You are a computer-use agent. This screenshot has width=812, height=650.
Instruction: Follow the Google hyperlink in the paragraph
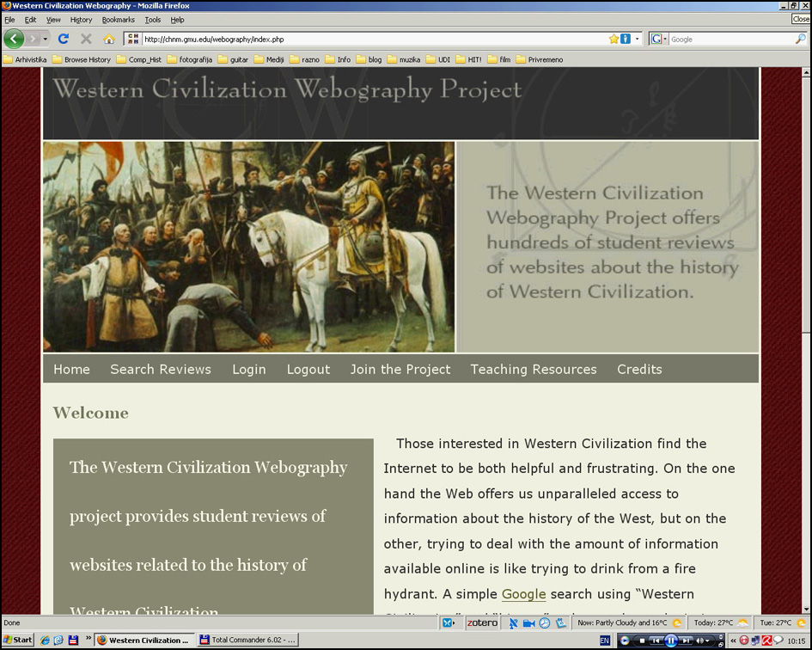523,594
